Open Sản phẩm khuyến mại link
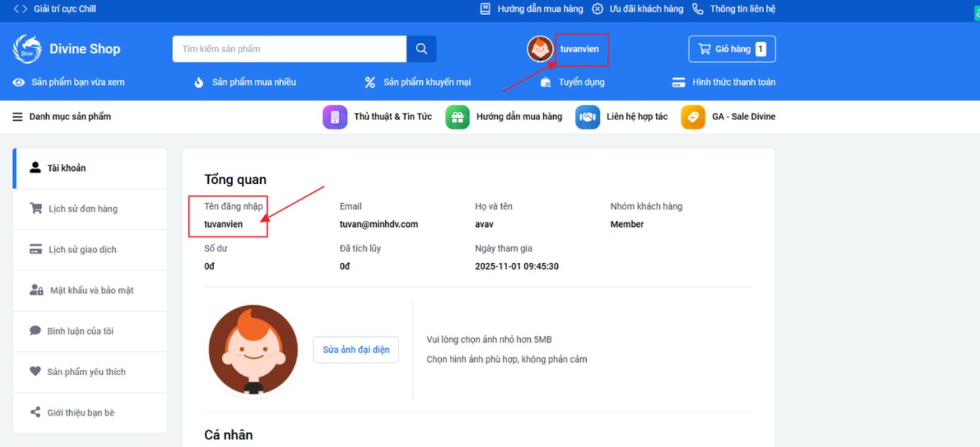 tap(426, 82)
